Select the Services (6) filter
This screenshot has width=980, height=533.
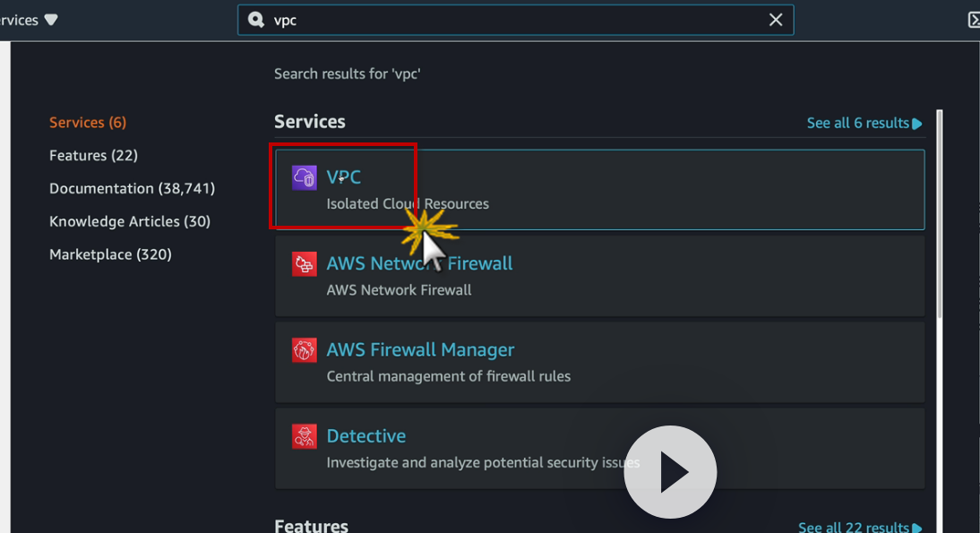pos(88,122)
